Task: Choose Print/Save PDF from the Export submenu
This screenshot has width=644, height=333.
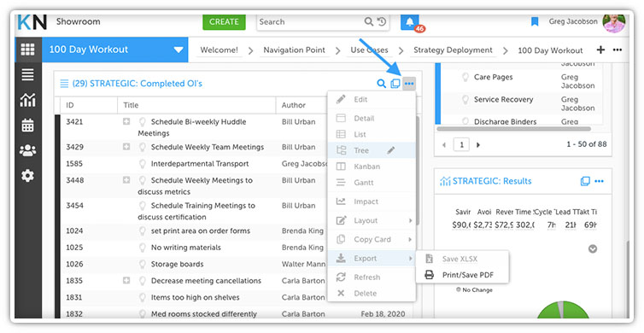Action: (x=462, y=275)
